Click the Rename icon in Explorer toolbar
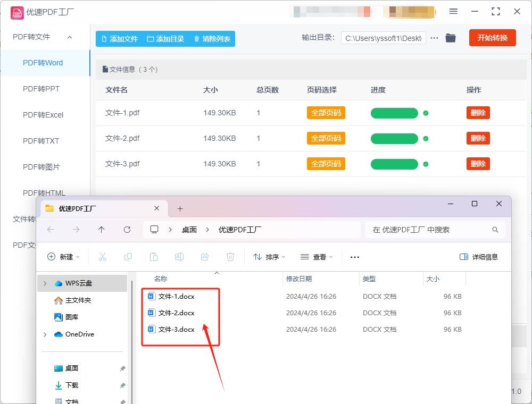 (x=179, y=257)
